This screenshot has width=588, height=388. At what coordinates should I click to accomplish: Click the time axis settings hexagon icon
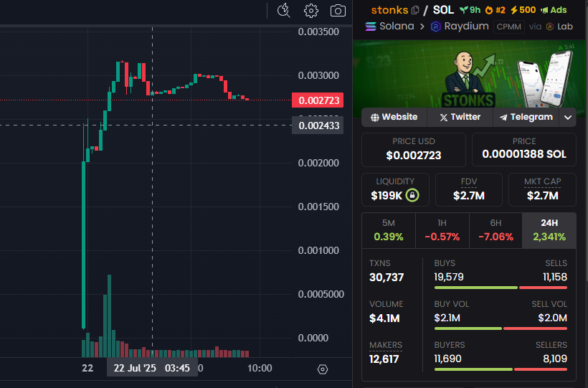(323, 369)
